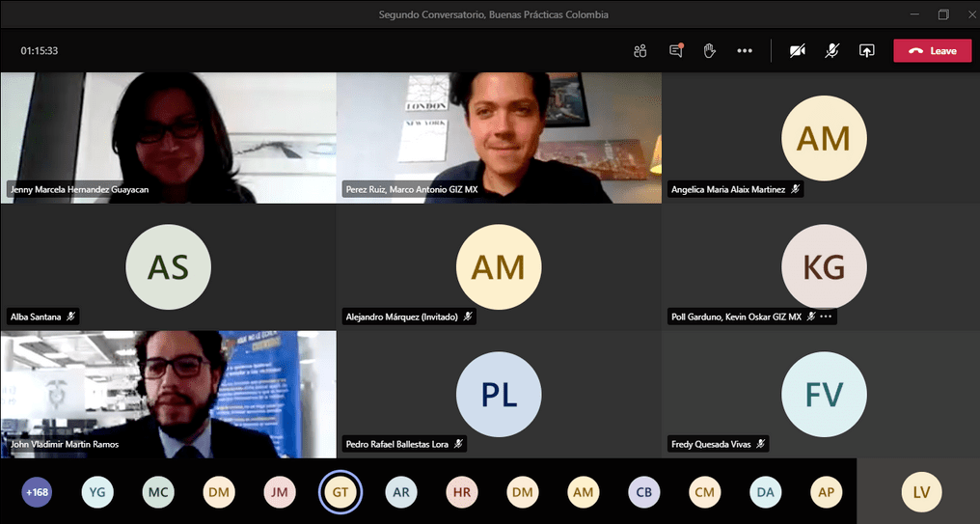The width and height of the screenshot is (980, 524).
Task: Open the meeting chat icon
Action: click(x=675, y=51)
